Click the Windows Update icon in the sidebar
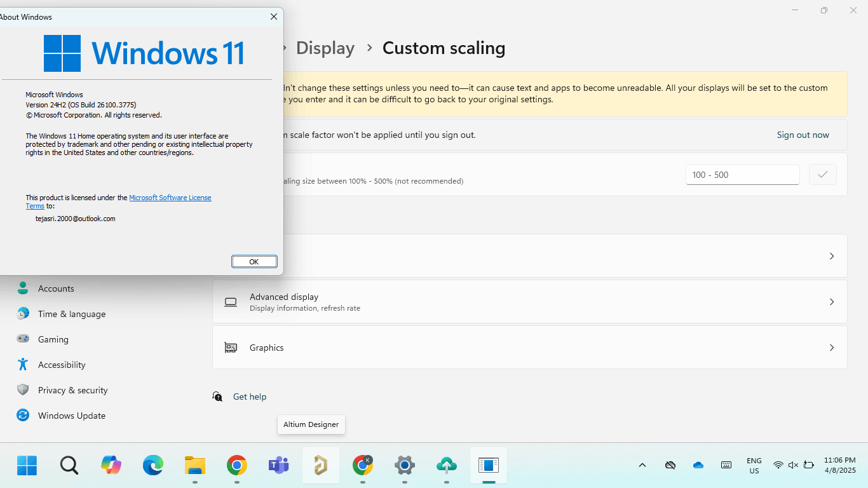This screenshot has width=868, height=488. 23,415
